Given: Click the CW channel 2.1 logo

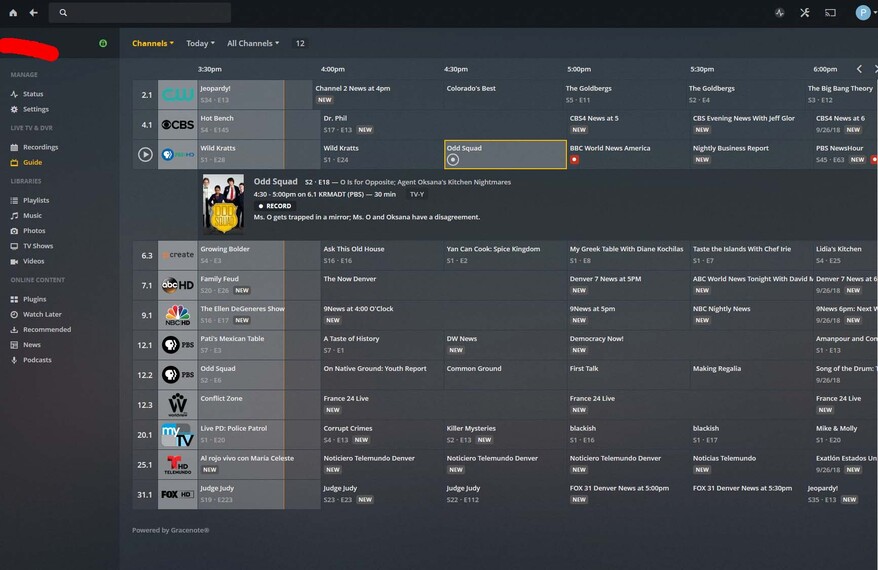Looking at the screenshot, I should tap(178, 95).
